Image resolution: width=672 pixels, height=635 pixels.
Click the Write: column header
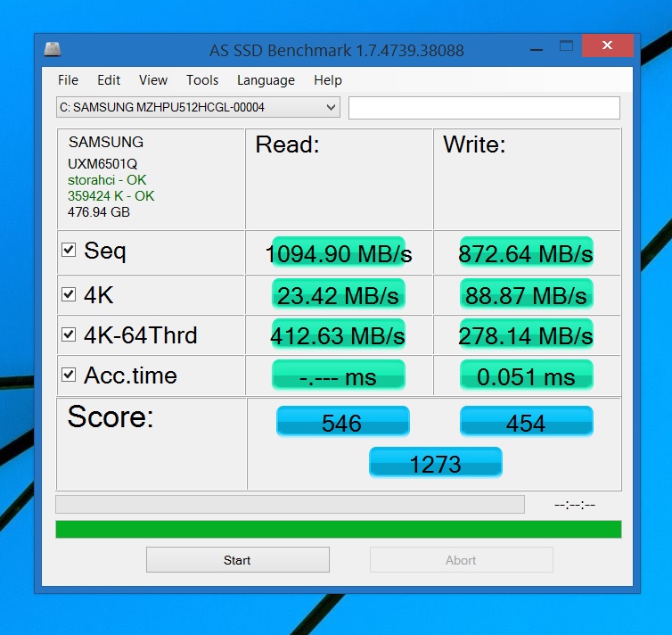pos(474,144)
